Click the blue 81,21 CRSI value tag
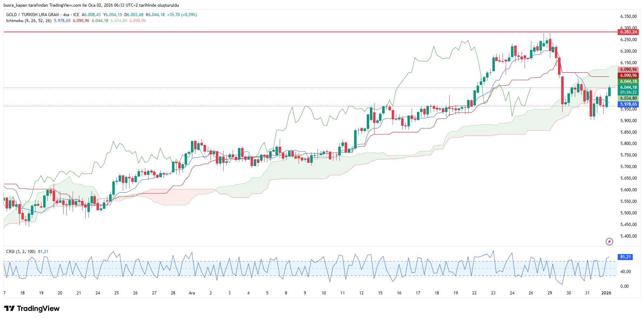Viewport: 644px width, 319px height. 625,257
